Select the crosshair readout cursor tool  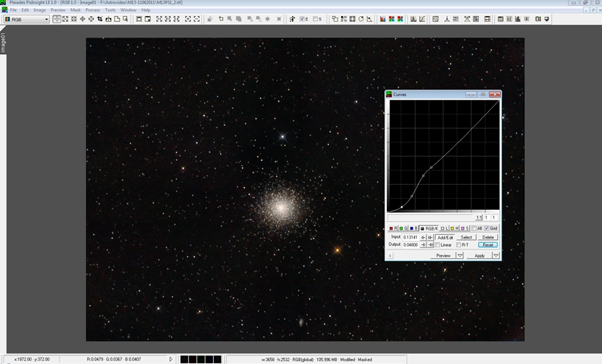pyautogui.click(x=57, y=19)
